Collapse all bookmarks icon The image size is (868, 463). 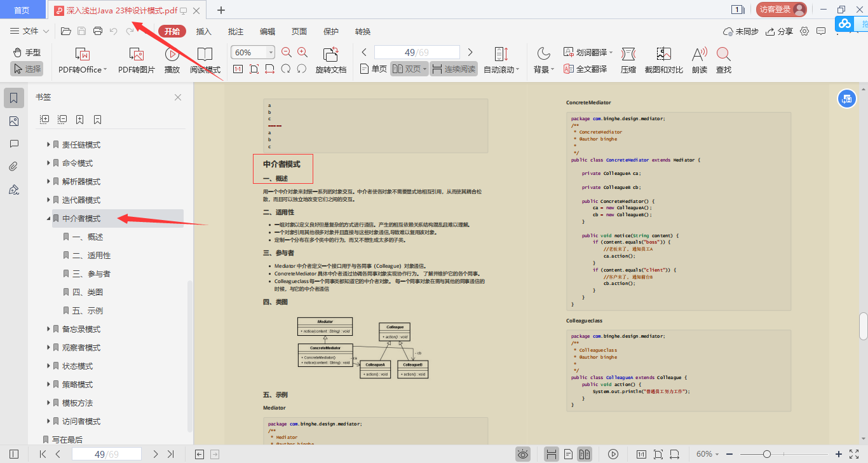tap(62, 119)
